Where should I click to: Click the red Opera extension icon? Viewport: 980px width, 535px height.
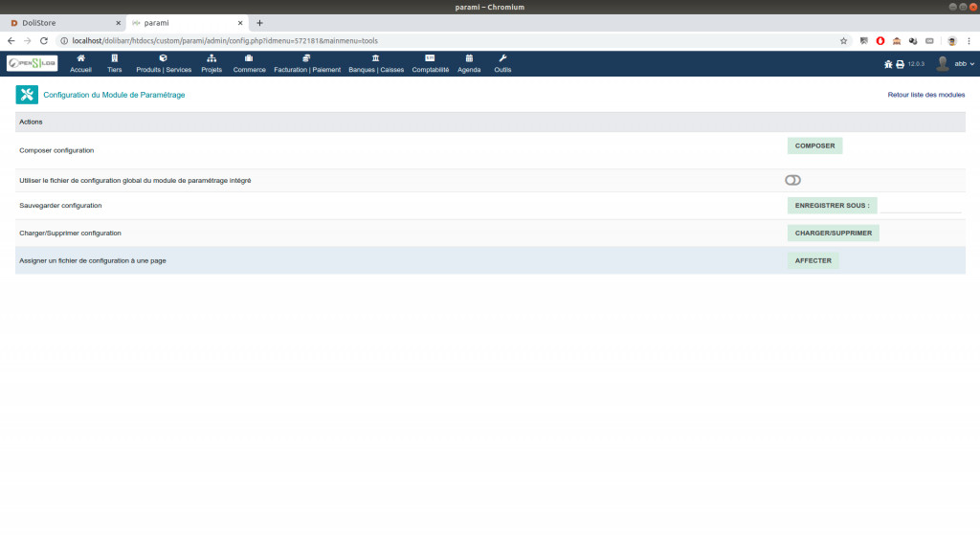(x=880, y=40)
